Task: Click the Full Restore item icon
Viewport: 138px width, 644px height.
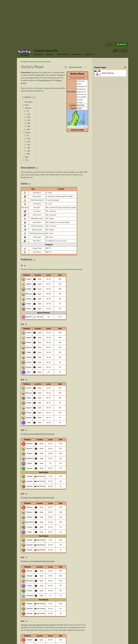Action: pyautogui.click(x=25, y=204)
